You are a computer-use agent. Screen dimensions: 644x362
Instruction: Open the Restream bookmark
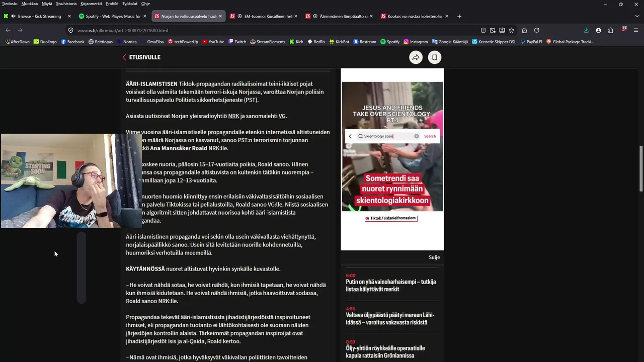[x=365, y=42]
